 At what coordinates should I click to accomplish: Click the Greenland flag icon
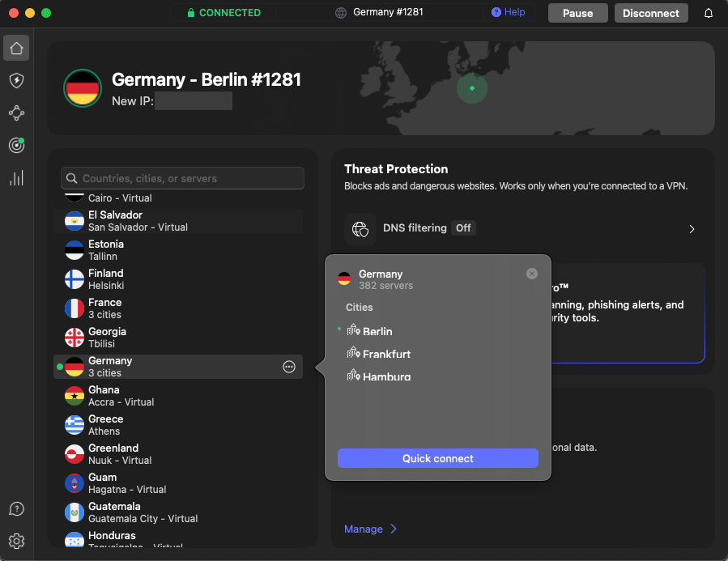[x=75, y=454]
